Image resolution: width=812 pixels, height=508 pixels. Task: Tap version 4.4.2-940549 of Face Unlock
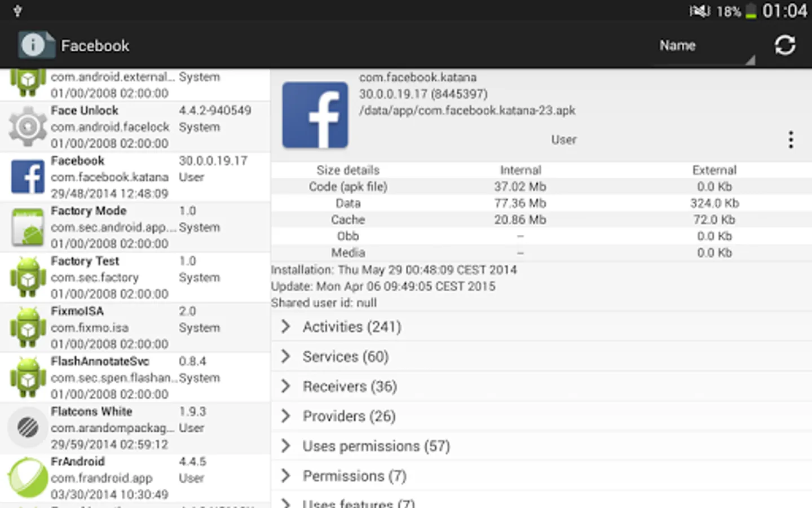pyautogui.click(x=215, y=111)
